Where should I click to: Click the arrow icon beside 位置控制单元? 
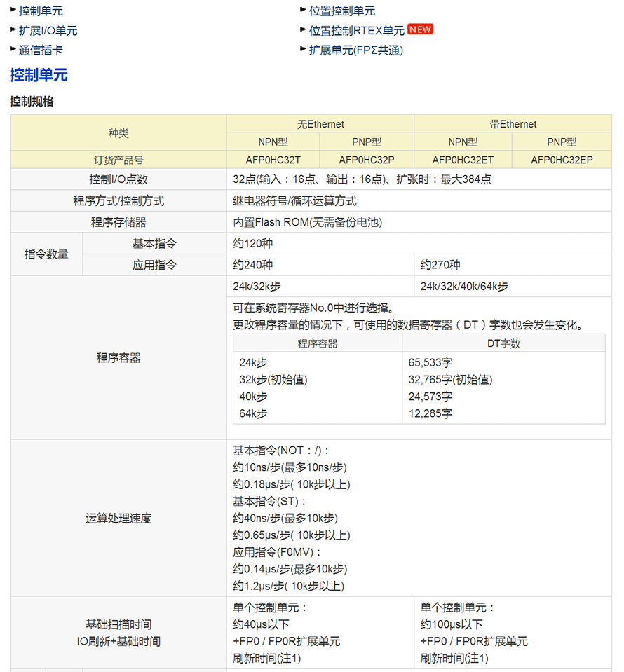(303, 11)
